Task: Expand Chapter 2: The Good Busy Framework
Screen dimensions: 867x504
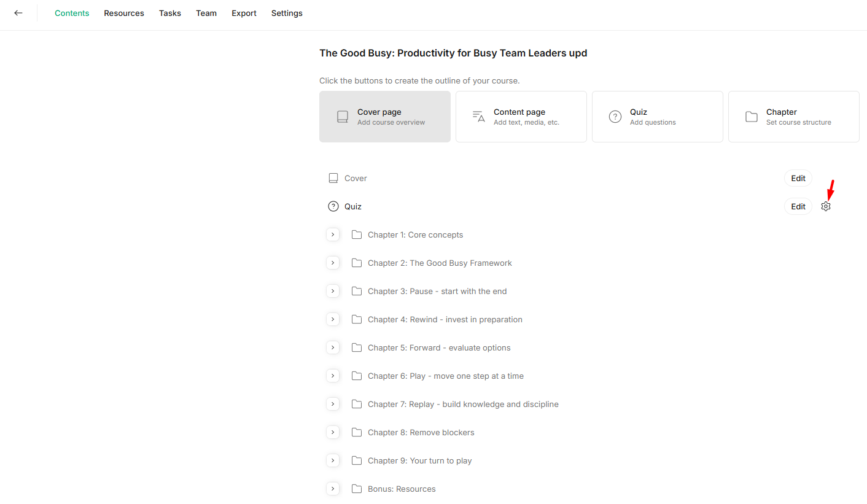Action: click(x=333, y=263)
